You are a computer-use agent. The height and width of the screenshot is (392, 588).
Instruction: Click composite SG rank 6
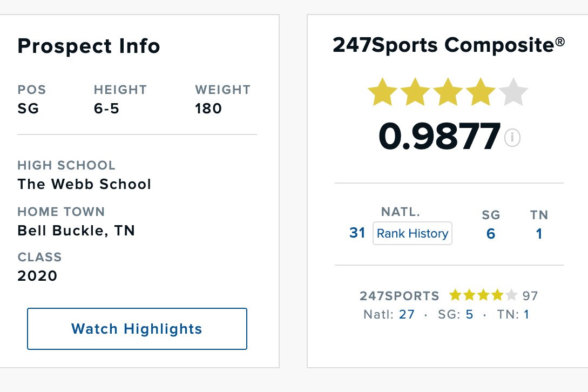[490, 234]
